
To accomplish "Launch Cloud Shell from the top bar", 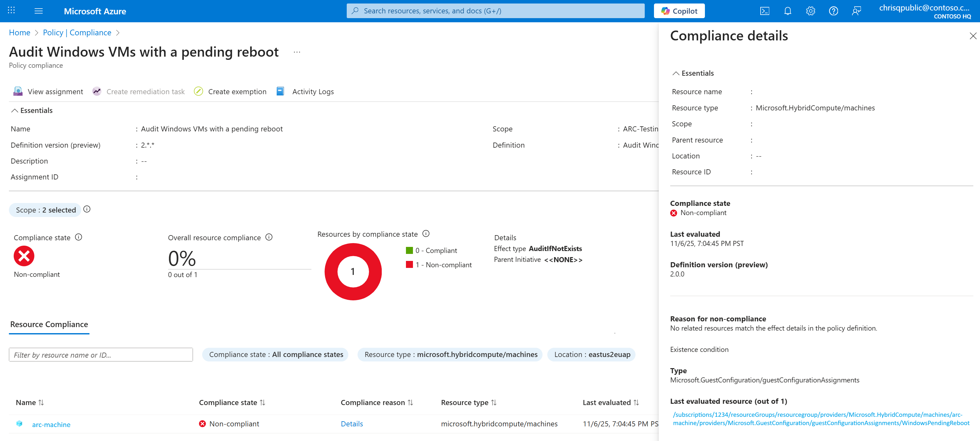I will [764, 11].
